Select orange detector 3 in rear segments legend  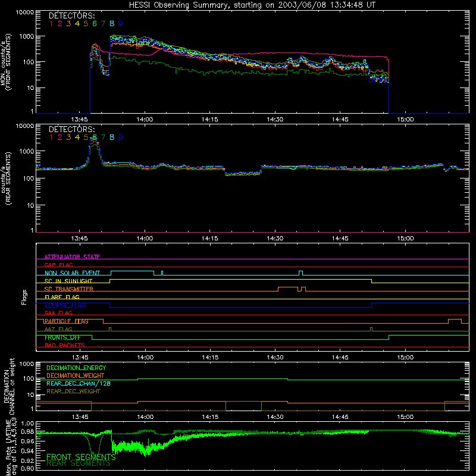pyautogui.click(x=68, y=137)
